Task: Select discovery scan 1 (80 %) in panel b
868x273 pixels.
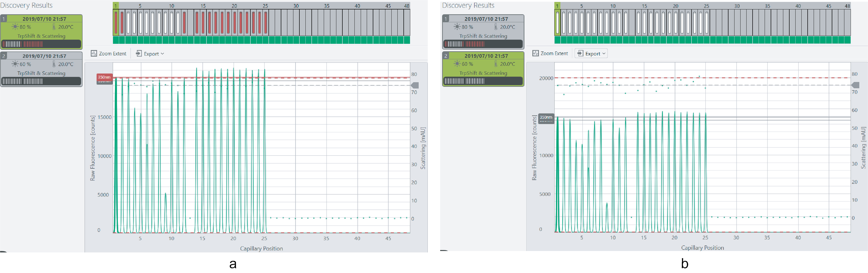Action: (x=483, y=32)
